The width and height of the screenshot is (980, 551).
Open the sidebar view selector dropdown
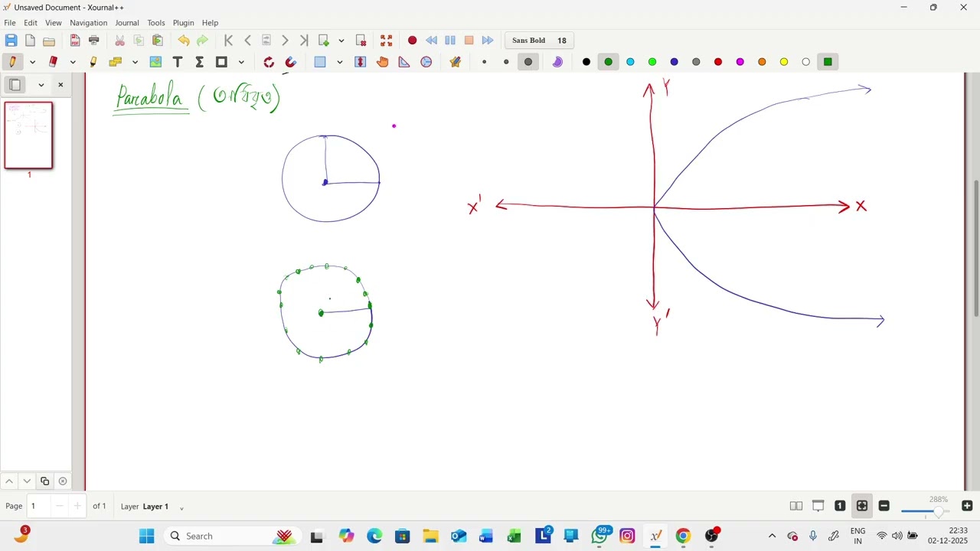(41, 84)
